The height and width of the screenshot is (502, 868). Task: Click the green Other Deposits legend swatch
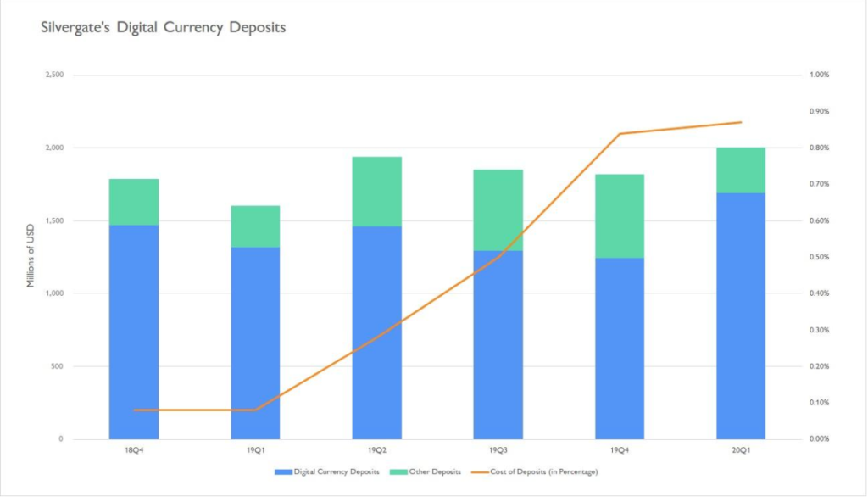398,472
